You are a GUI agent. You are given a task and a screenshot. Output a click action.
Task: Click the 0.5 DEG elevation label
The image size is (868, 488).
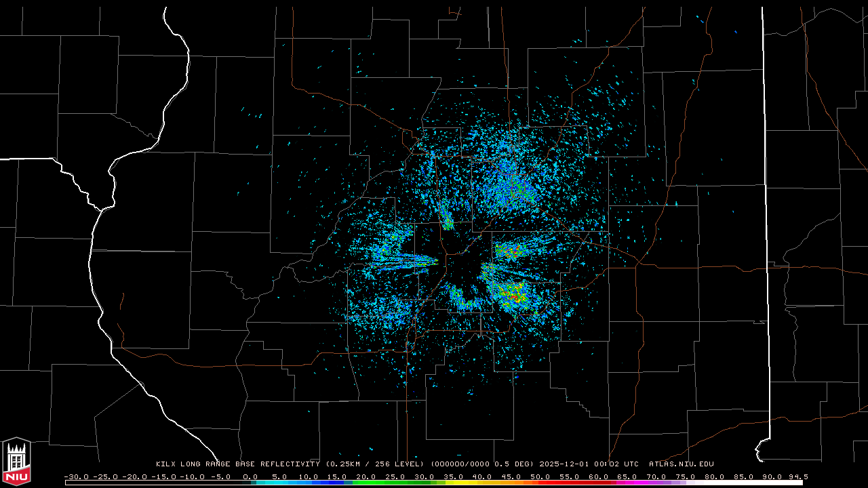(516, 464)
